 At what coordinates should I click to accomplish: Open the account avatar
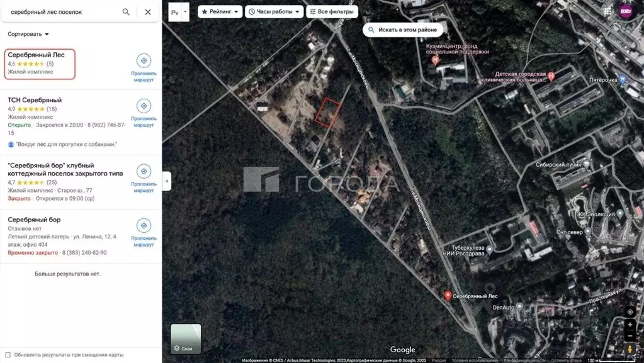[626, 11]
